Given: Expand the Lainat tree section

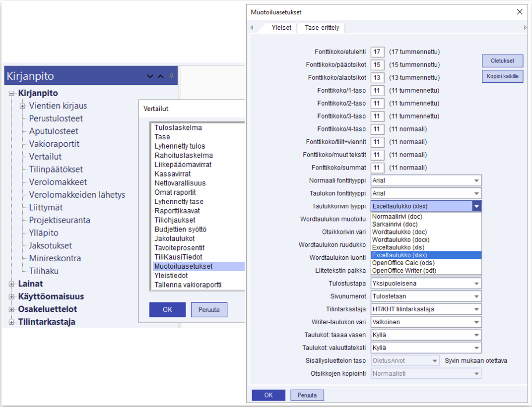Looking at the screenshot, I should click(x=11, y=284).
